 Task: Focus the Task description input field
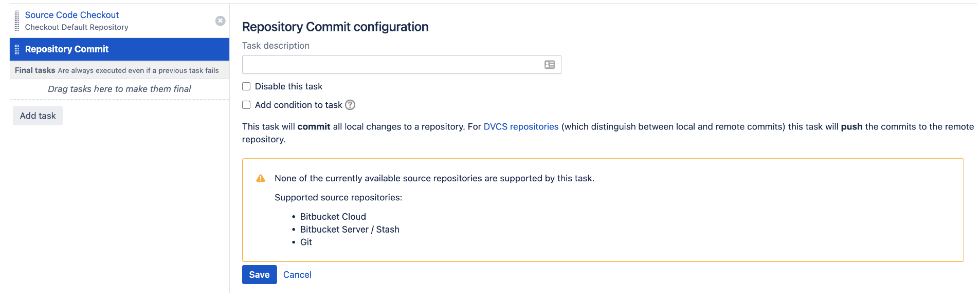(x=402, y=65)
